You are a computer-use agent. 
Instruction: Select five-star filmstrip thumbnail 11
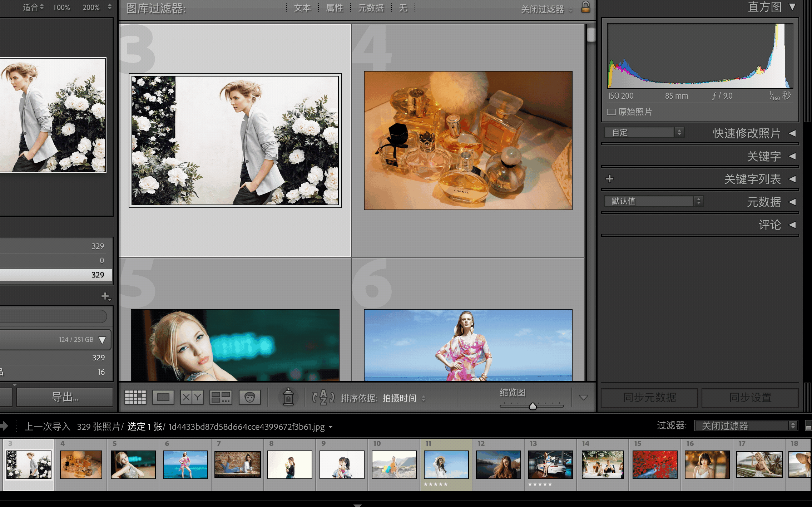pyautogui.click(x=446, y=464)
